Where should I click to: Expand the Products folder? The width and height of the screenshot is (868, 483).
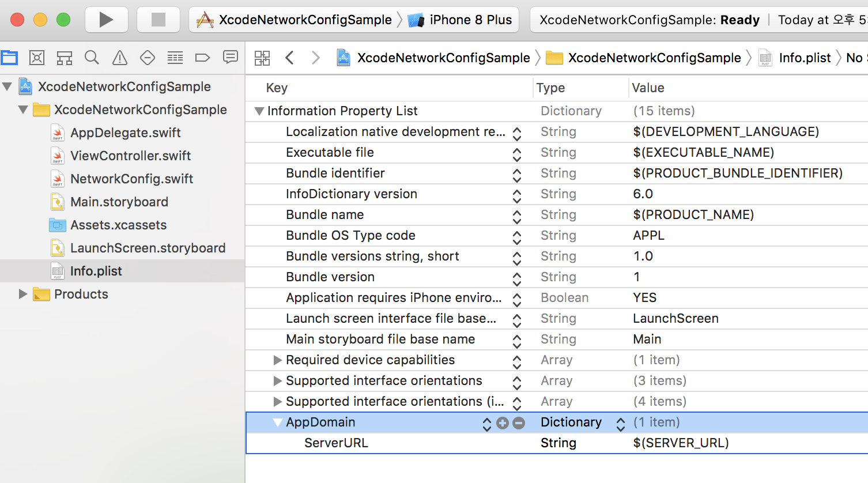pyautogui.click(x=22, y=294)
